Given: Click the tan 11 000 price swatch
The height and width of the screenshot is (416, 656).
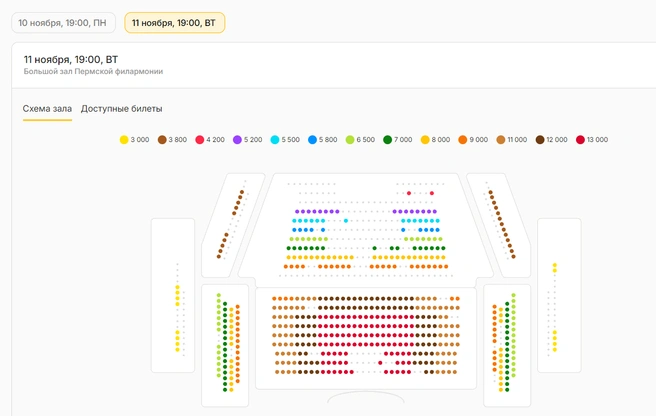Looking at the screenshot, I should tap(501, 140).
